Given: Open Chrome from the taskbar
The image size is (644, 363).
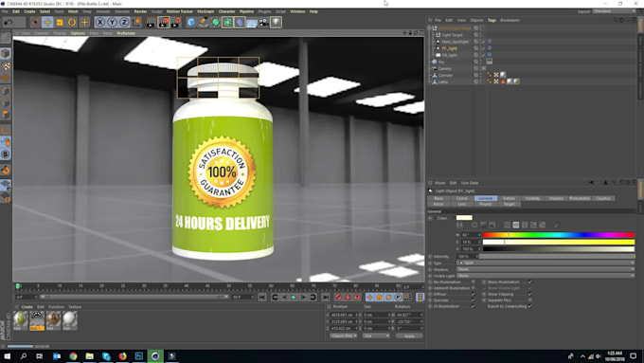Looking at the screenshot, I should pyautogui.click(x=73, y=356).
